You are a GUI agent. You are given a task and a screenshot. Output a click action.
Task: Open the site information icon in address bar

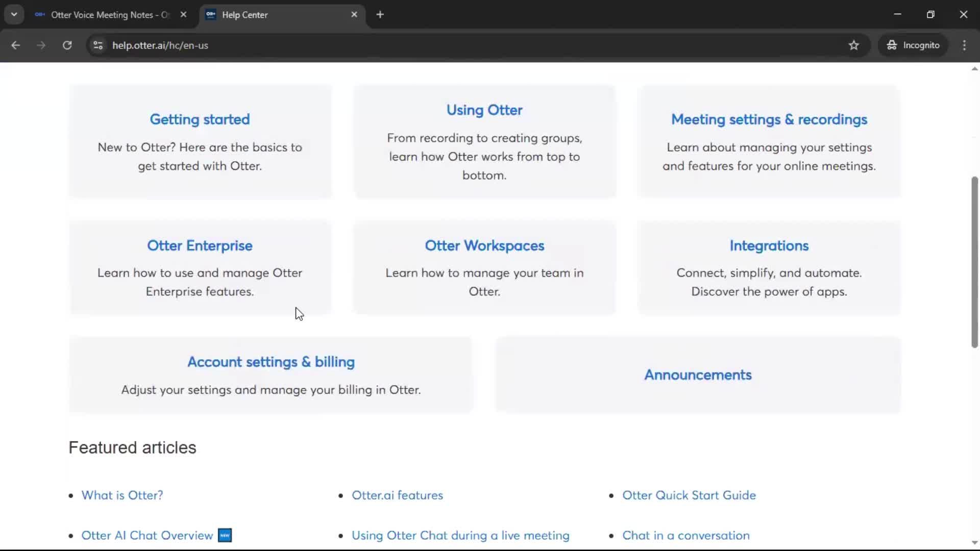pyautogui.click(x=98, y=45)
